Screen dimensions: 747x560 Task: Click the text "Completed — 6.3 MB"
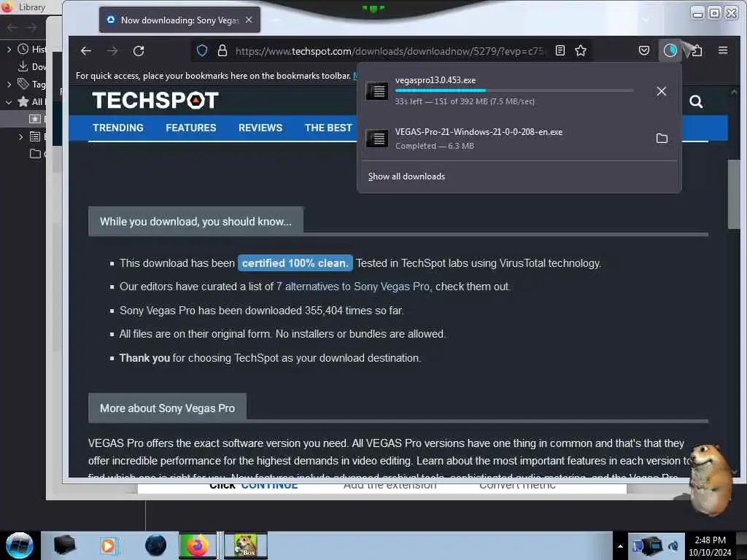point(435,146)
